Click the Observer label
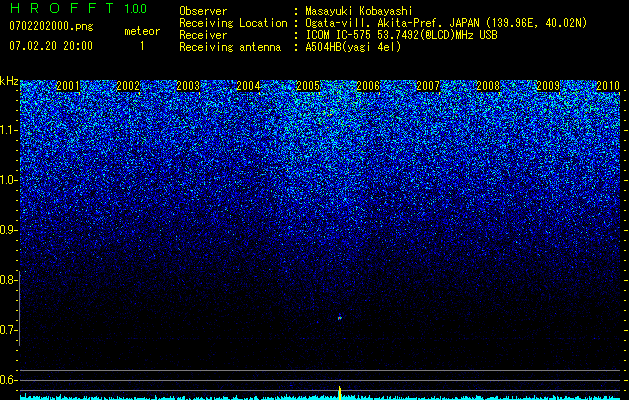This screenshot has width=629, height=400. tap(203, 11)
